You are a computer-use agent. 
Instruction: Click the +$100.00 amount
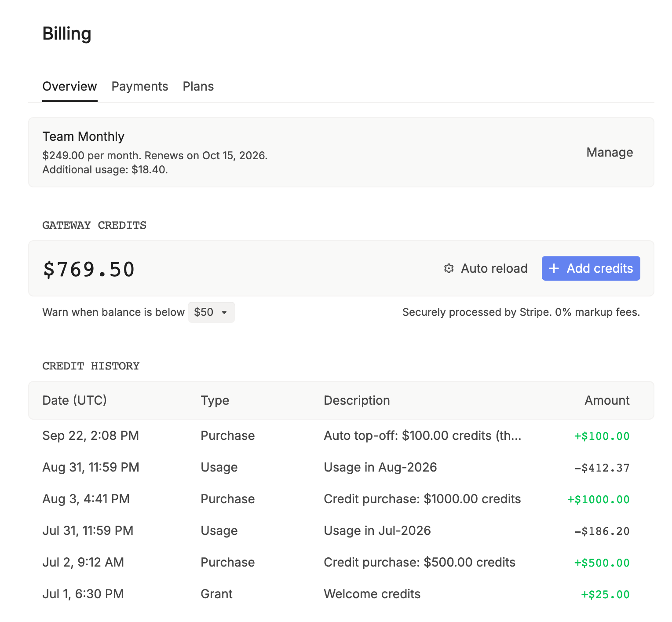tap(602, 436)
